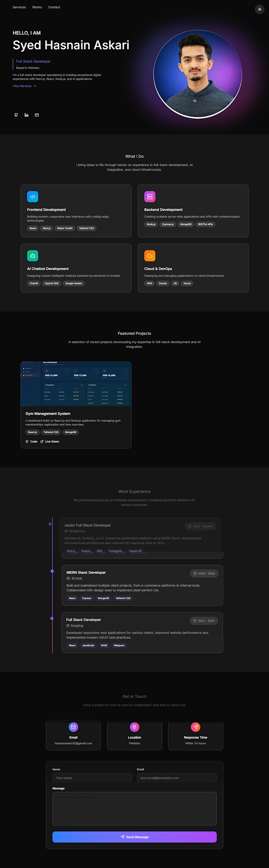Focus the Message text area

coord(134,808)
